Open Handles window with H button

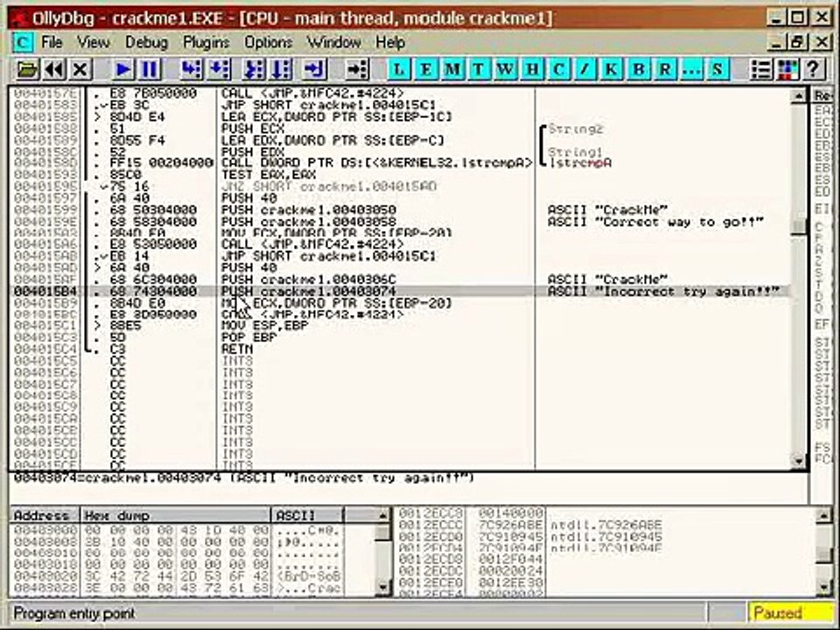coord(532,69)
